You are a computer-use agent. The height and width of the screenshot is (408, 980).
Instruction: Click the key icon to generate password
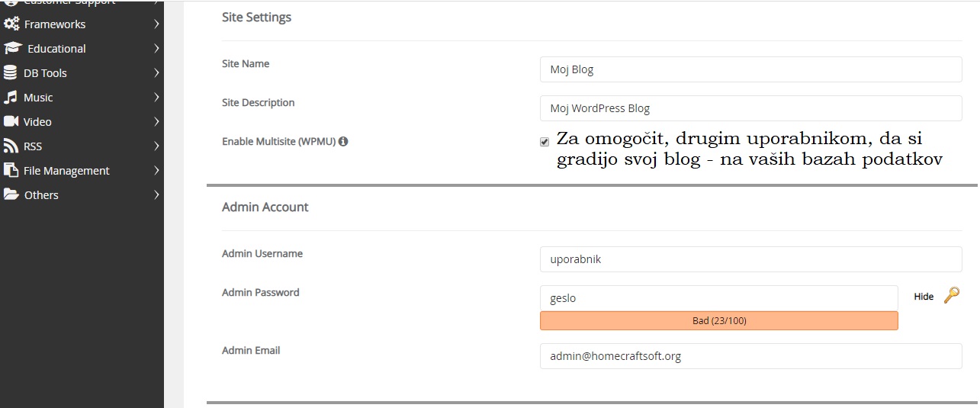tap(951, 296)
